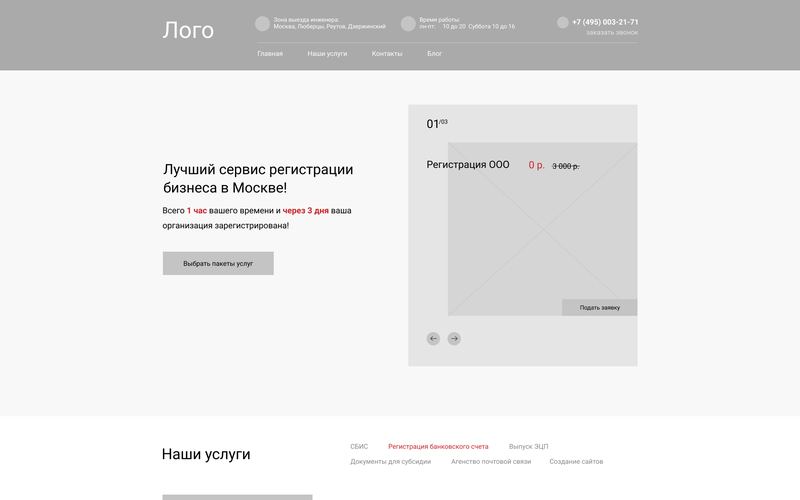Click the Регистрация ООО slide title
The height and width of the screenshot is (500, 800).
468,165
